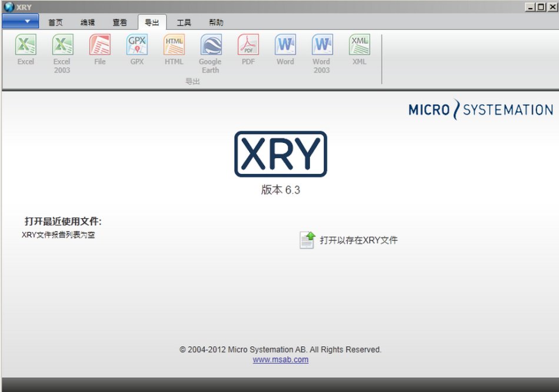This screenshot has width=559, height=392.
Task: Maximize the XRY window
Action: tap(541, 7)
